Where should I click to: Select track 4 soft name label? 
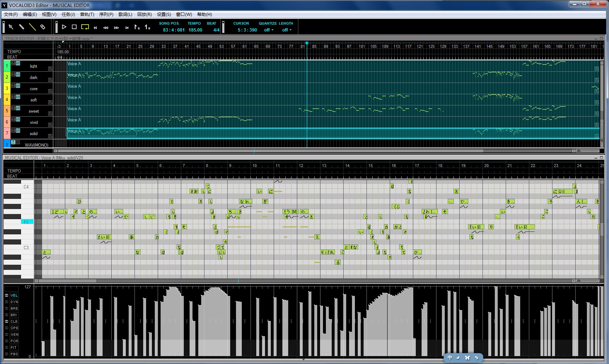coord(33,100)
